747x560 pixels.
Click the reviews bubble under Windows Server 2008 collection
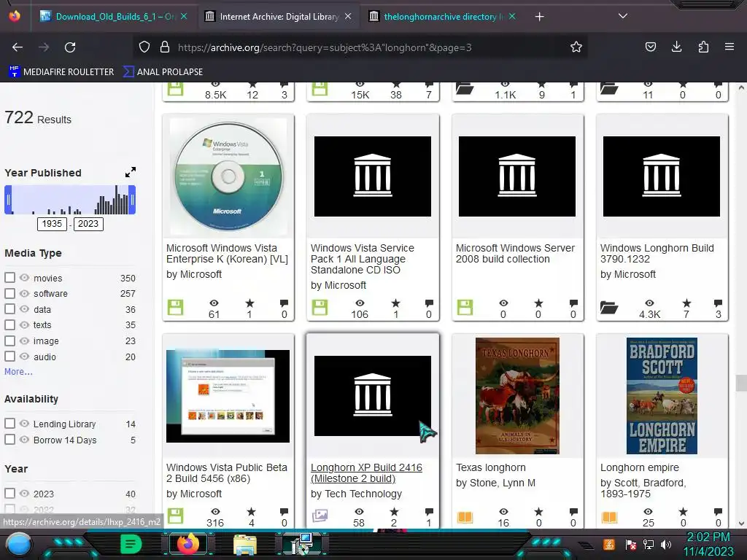[573, 303]
